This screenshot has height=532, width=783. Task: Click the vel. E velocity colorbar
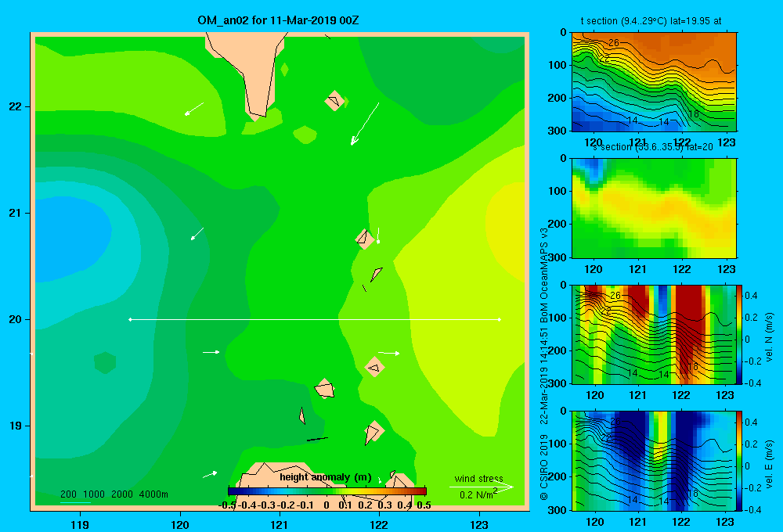739,461
